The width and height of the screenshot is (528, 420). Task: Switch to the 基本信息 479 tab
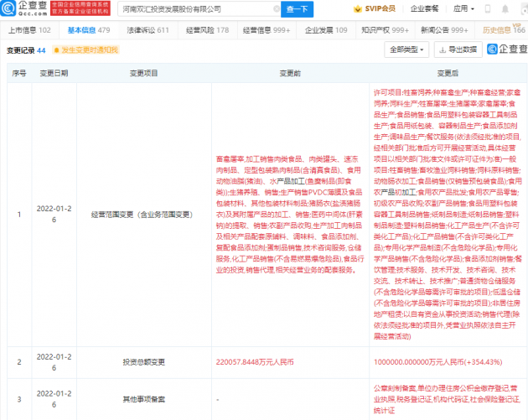[x=89, y=30]
